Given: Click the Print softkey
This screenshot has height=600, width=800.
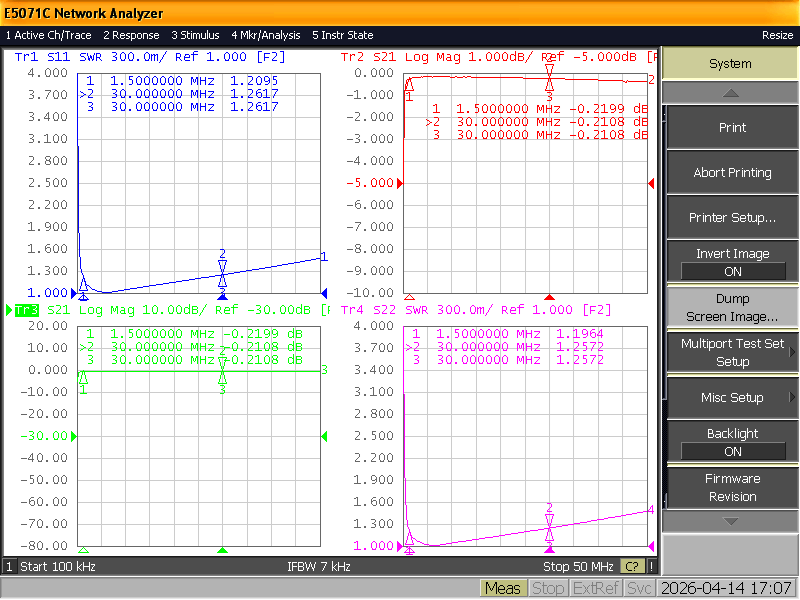Looking at the screenshot, I should point(732,128).
